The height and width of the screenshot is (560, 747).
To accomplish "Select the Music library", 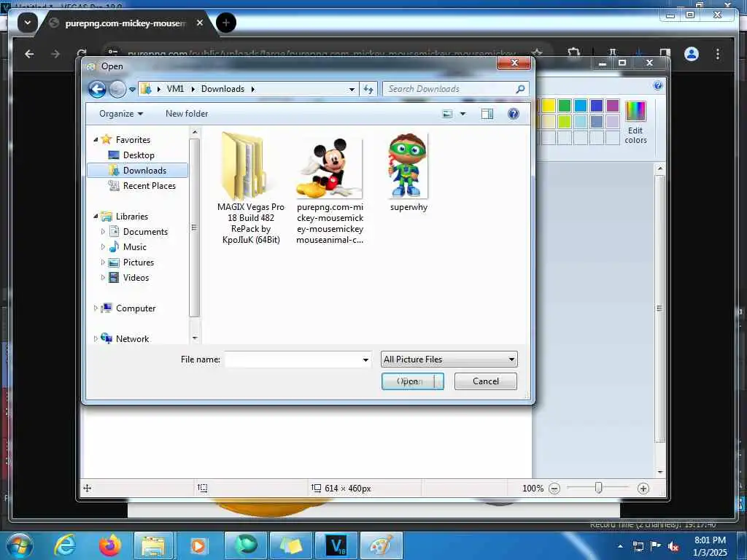I will point(134,246).
